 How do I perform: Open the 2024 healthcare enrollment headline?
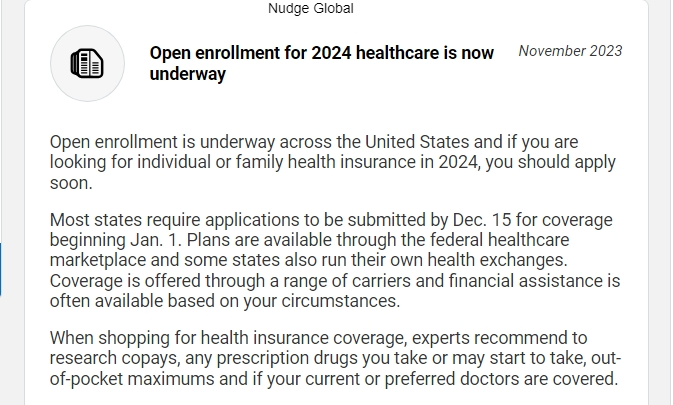[x=321, y=63]
